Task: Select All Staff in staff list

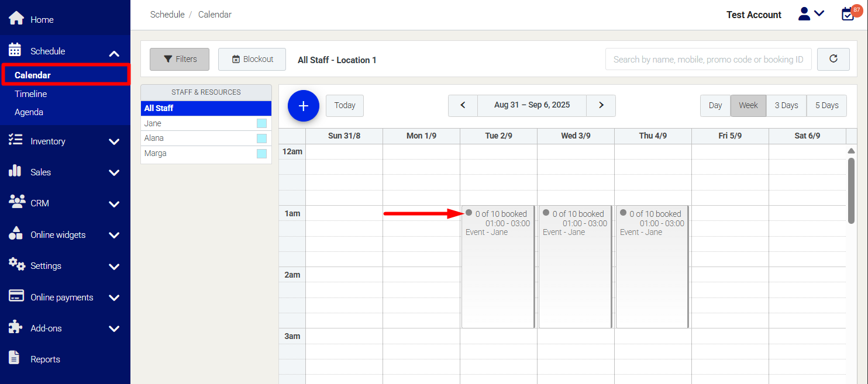Action: [x=206, y=108]
